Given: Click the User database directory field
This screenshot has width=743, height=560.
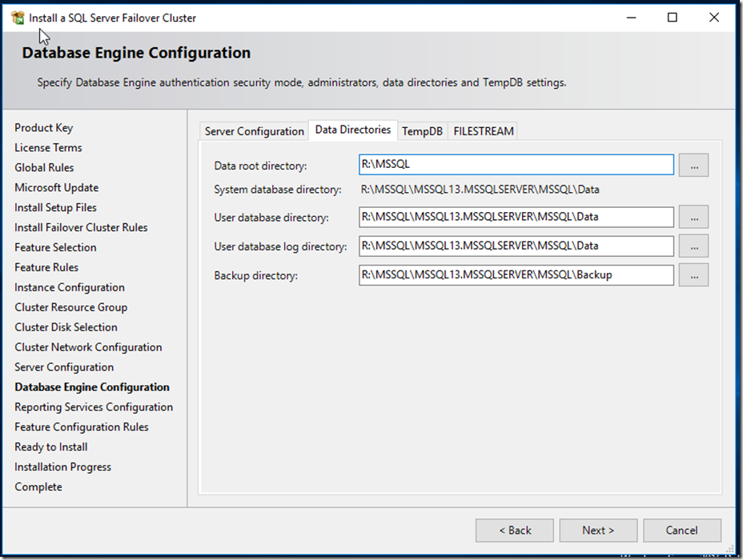Looking at the screenshot, I should coord(516,217).
